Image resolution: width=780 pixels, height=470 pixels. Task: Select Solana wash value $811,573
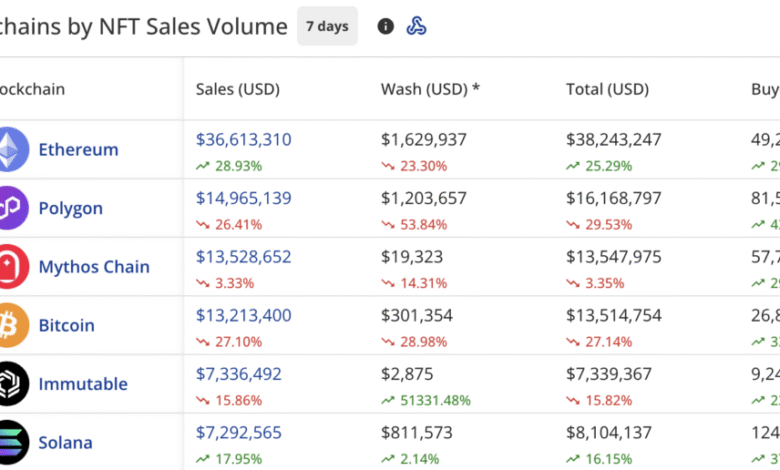417,433
